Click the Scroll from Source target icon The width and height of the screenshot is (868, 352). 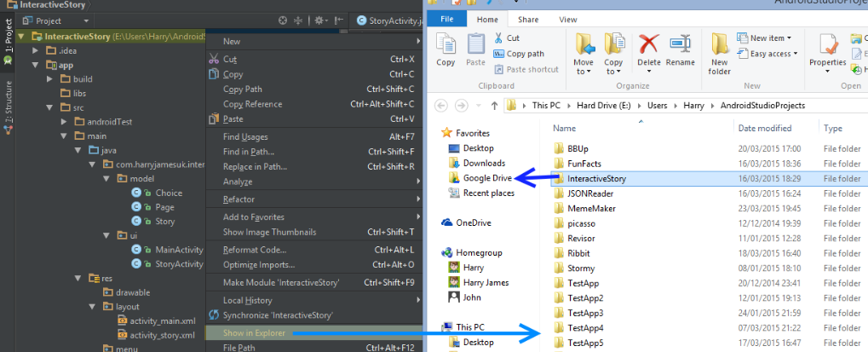tap(284, 20)
